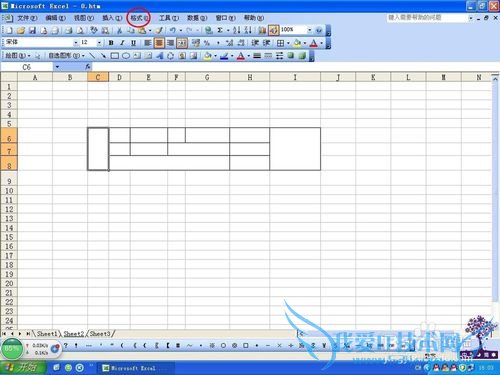Toggle Align Left
The width and height of the screenshot is (500, 375).
point(148,43)
